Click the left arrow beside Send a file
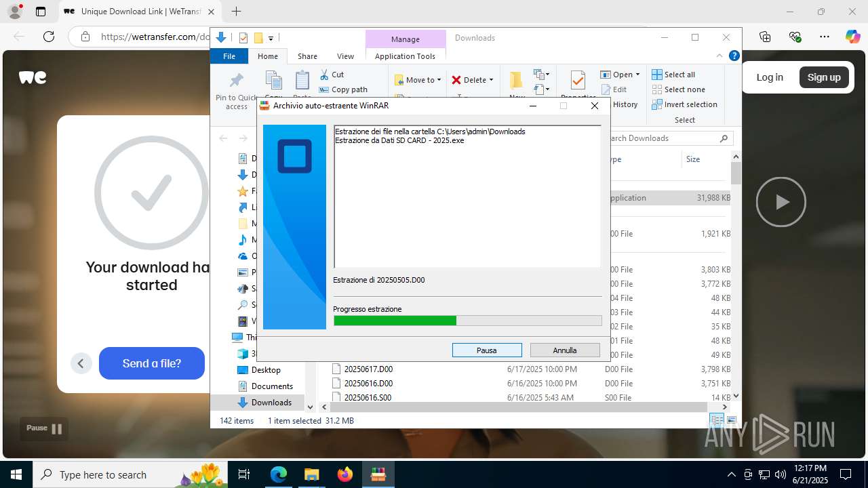This screenshot has width=868, height=488. pyautogui.click(x=81, y=363)
